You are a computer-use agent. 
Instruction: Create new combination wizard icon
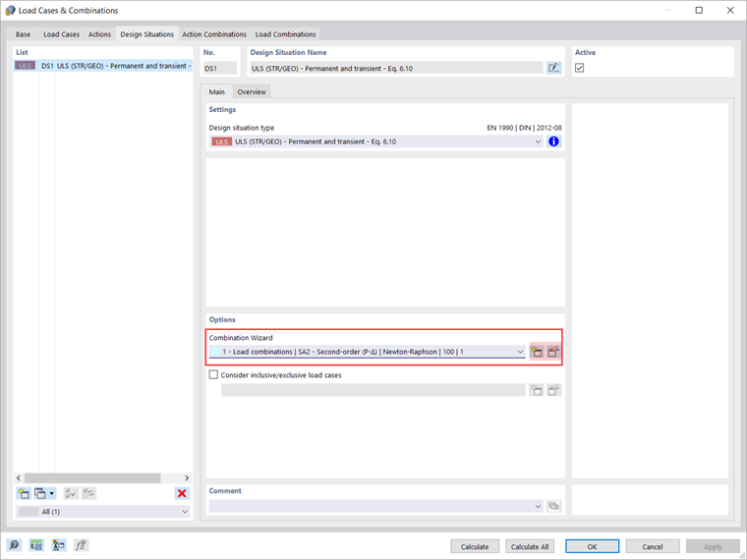[x=537, y=352]
